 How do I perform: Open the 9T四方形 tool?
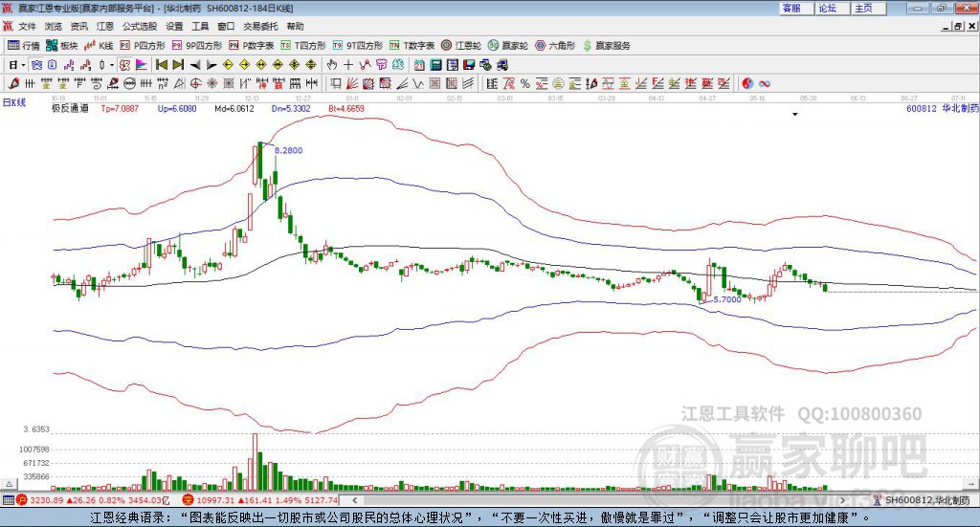pos(358,46)
